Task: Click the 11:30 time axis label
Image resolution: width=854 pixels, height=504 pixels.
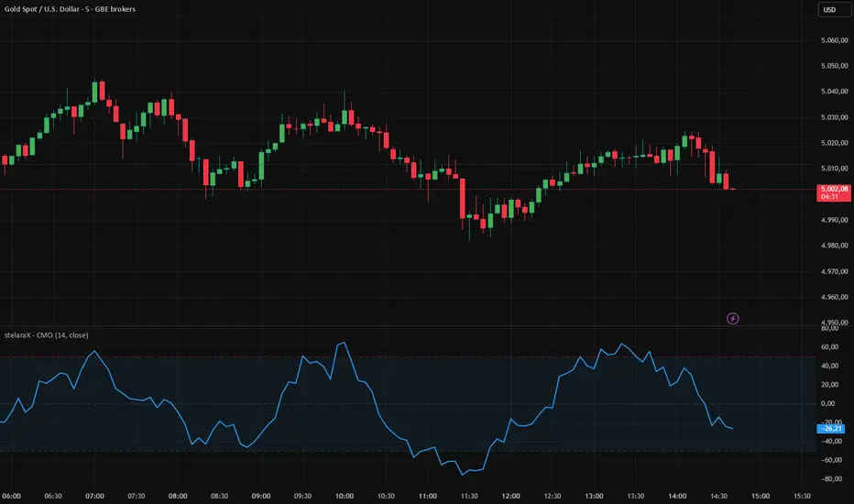Action: point(469,496)
